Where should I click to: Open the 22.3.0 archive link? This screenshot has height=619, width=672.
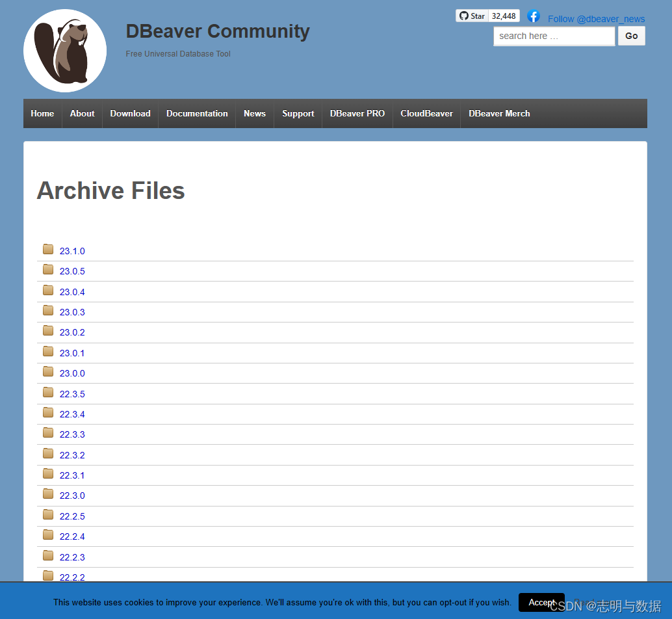click(72, 495)
